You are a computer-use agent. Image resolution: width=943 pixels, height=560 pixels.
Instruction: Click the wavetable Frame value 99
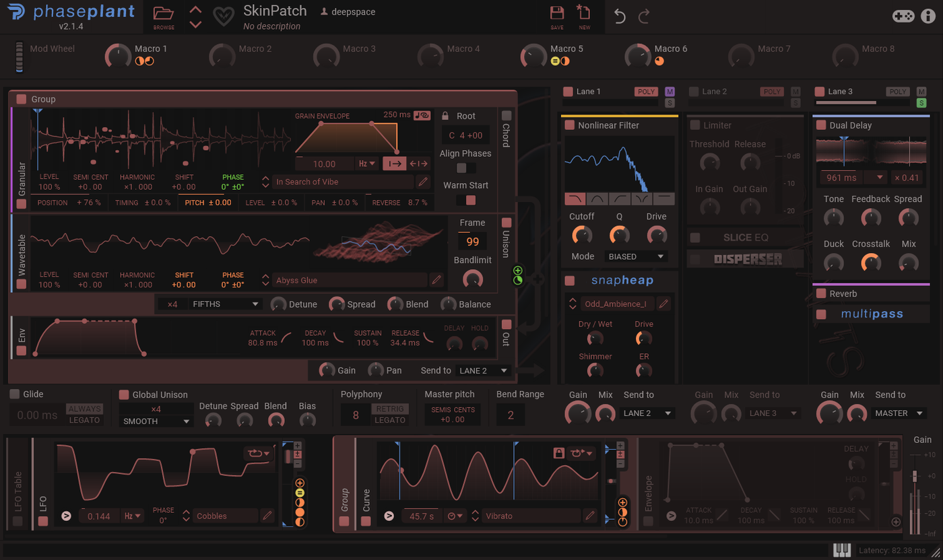pos(472,242)
